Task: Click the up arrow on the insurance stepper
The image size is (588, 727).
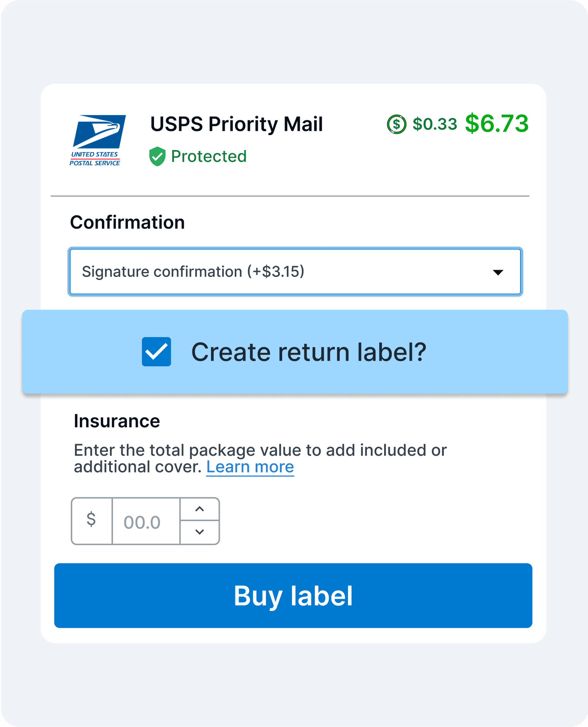Action: pos(199,510)
